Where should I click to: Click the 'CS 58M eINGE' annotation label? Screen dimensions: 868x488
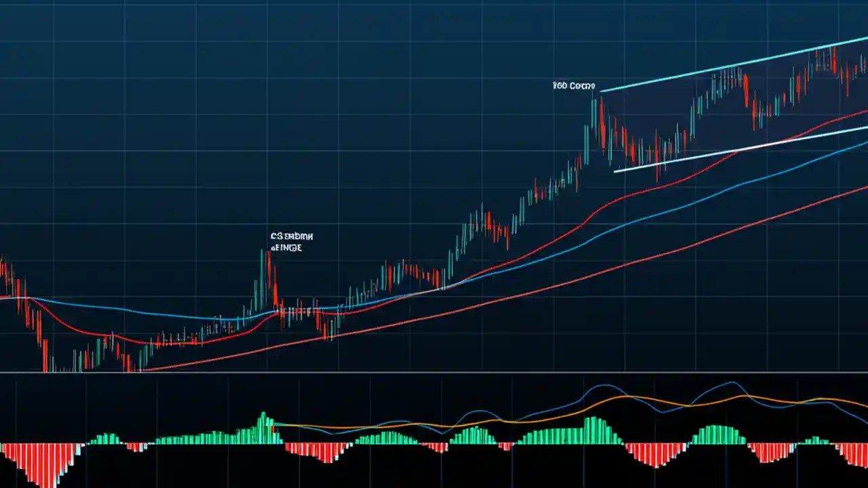(292, 242)
